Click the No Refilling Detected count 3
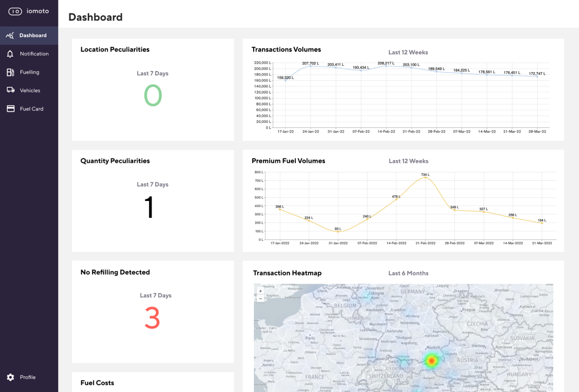 152,318
